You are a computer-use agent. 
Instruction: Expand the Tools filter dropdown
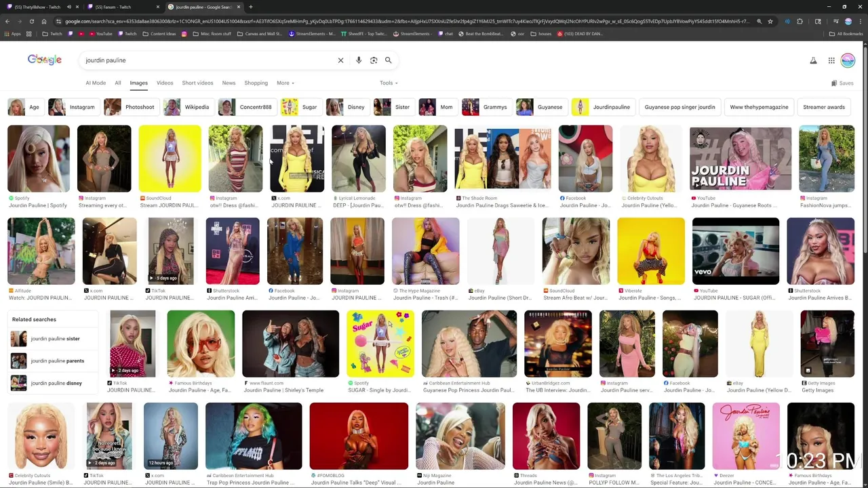[389, 83]
